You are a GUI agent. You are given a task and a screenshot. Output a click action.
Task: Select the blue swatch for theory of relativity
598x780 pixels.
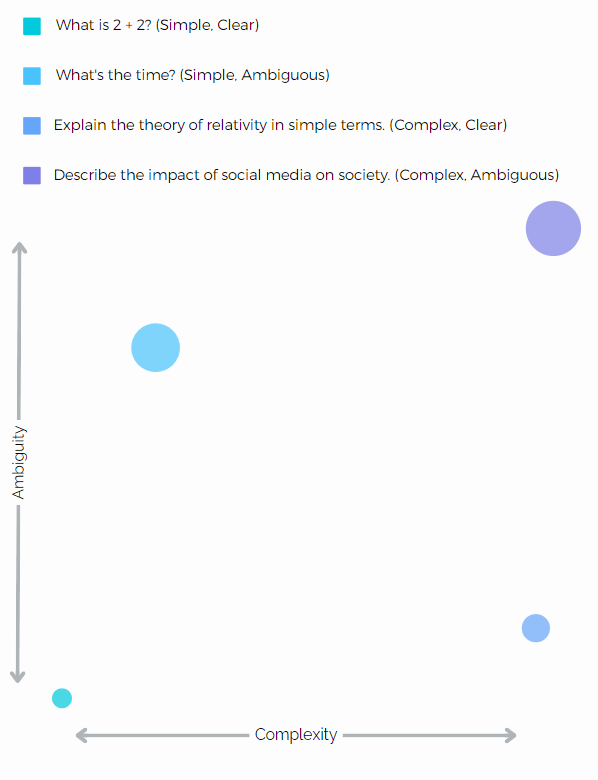pyautogui.click(x=32, y=126)
